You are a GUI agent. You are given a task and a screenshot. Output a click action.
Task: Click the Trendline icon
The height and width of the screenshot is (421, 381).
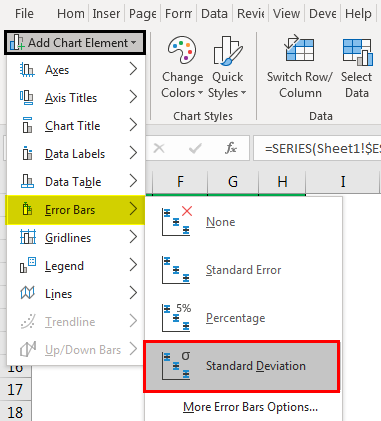click(28, 322)
